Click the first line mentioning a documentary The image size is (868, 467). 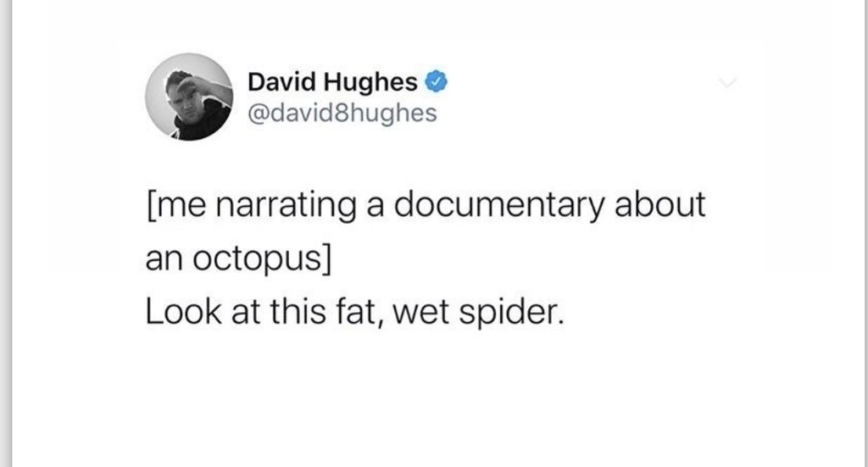(x=426, y=205)
